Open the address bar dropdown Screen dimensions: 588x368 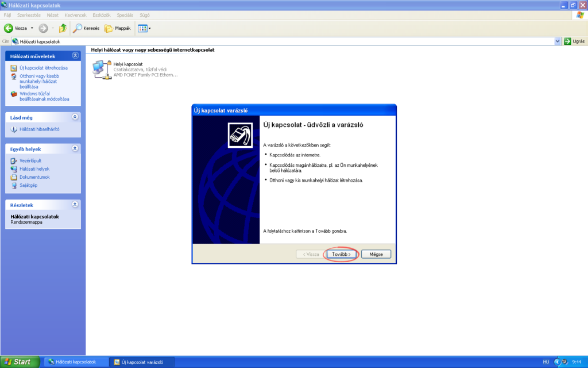pos(557,41)
